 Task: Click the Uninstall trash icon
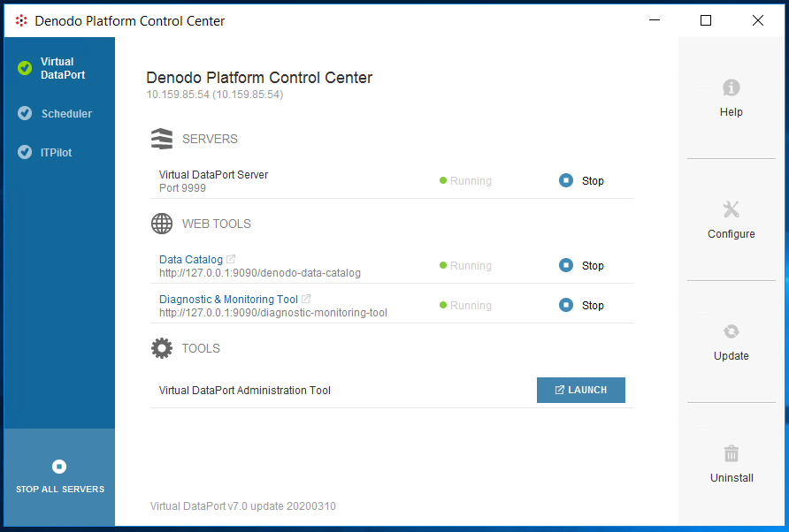(x=732, y=453)
